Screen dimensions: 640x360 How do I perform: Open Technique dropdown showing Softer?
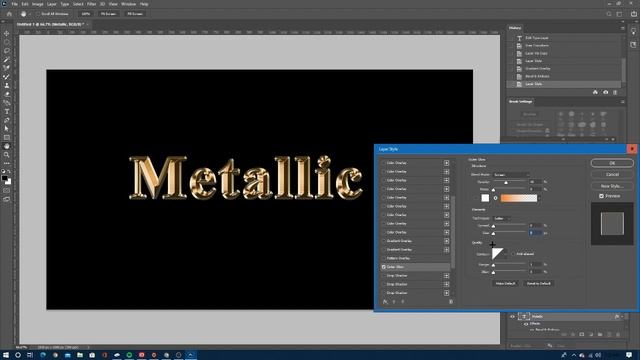click(502, 219)
